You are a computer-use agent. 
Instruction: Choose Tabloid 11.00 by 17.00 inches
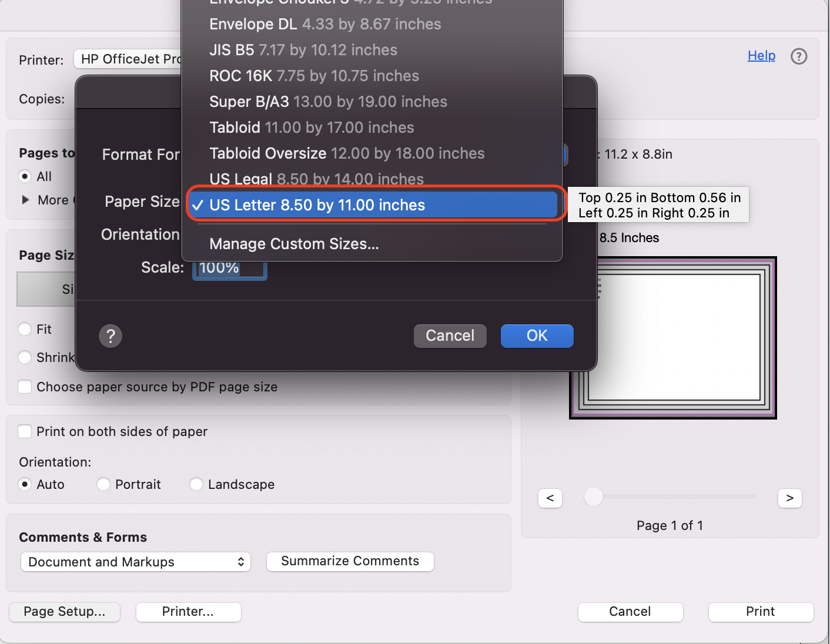[x=312, y=128]
